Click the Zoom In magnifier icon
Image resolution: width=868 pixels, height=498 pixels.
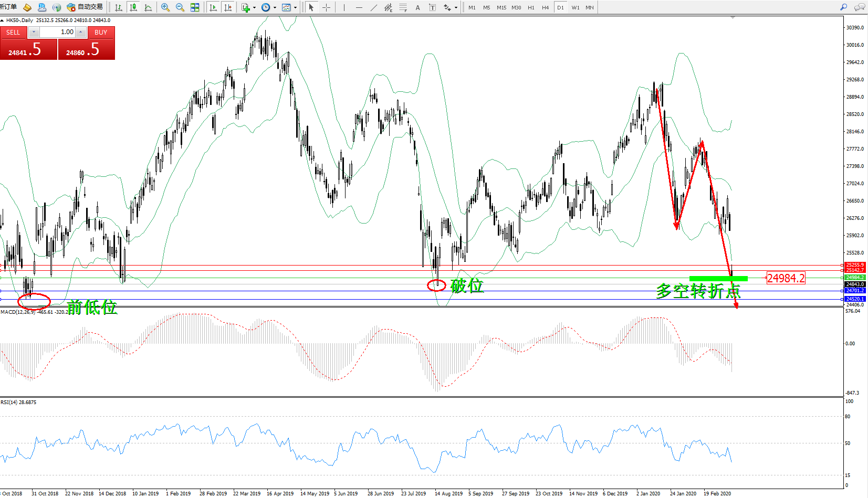pyautogui.click(x=165, y=7)
